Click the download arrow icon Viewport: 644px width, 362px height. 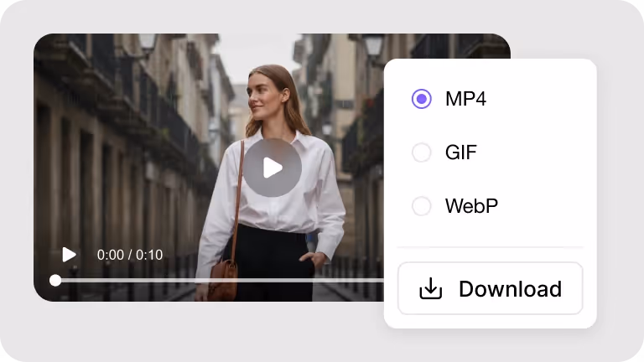click(430, 289)
